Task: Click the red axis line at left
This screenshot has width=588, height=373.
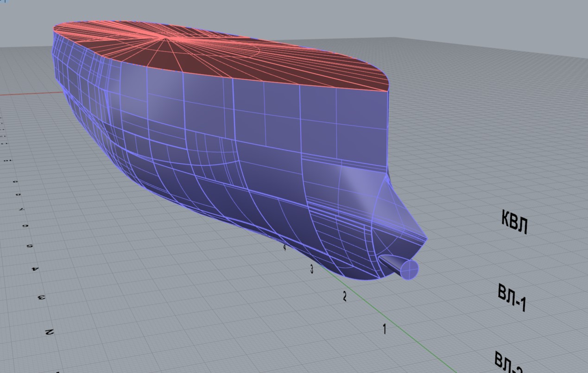Action: coord(28,94)
